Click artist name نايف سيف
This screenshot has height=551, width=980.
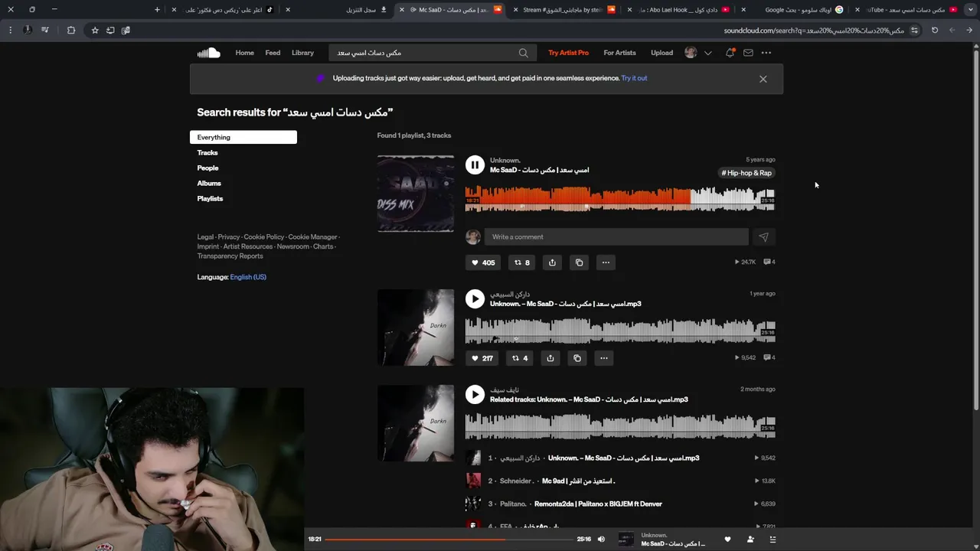(x=504, y=390)
